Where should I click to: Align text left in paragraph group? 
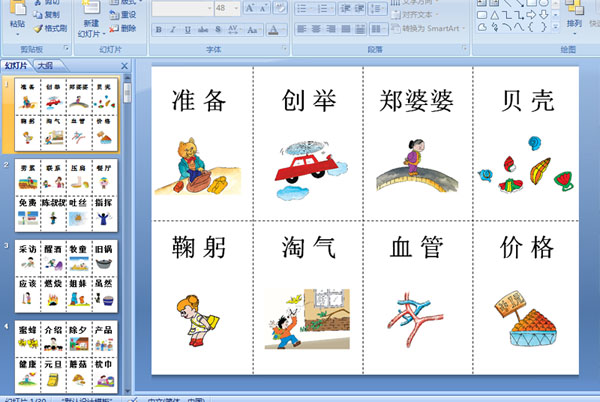point(302,29)
